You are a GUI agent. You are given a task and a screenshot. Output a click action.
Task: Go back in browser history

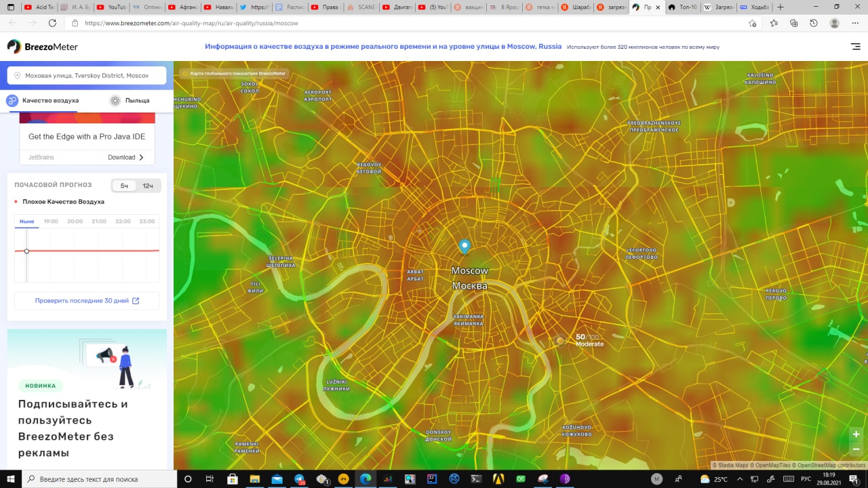[12, 23]
